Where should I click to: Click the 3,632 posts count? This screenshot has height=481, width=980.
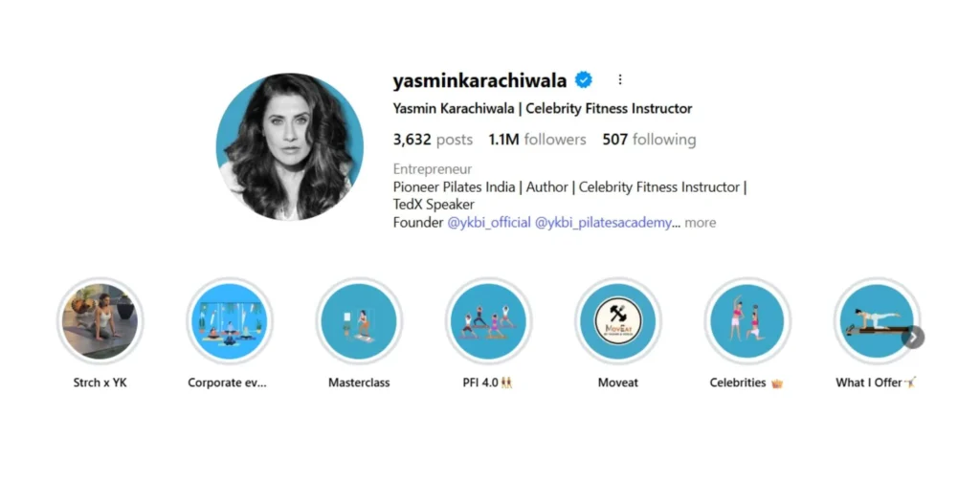(433, 140)
